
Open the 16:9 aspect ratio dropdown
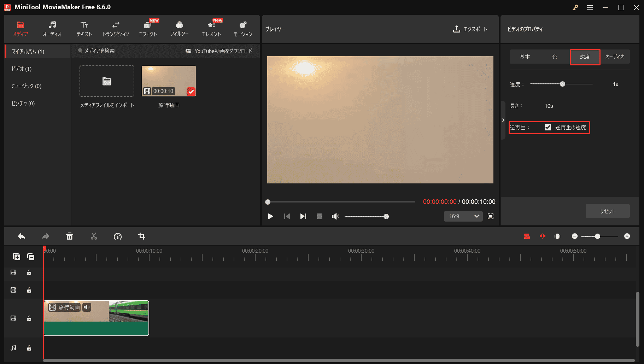[x=463, y=216]
